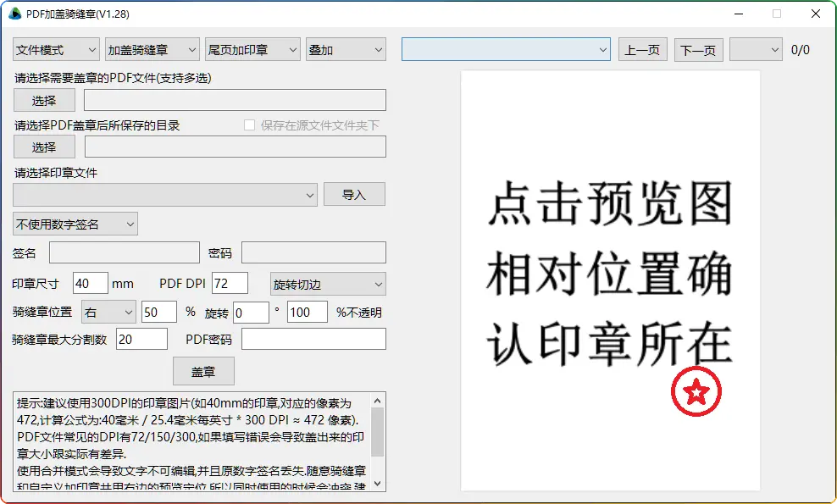
Task: Click the 盖章 button
Action: pyautogui.click(x=203, y=371)
